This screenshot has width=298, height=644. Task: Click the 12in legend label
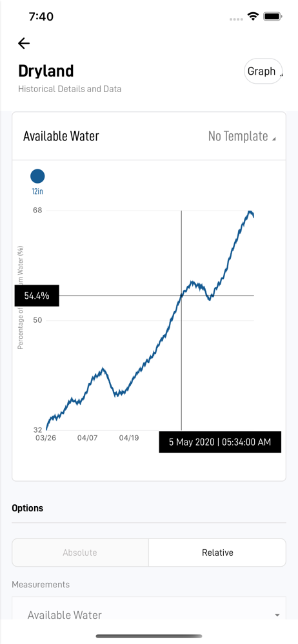[x=37, y=191]
